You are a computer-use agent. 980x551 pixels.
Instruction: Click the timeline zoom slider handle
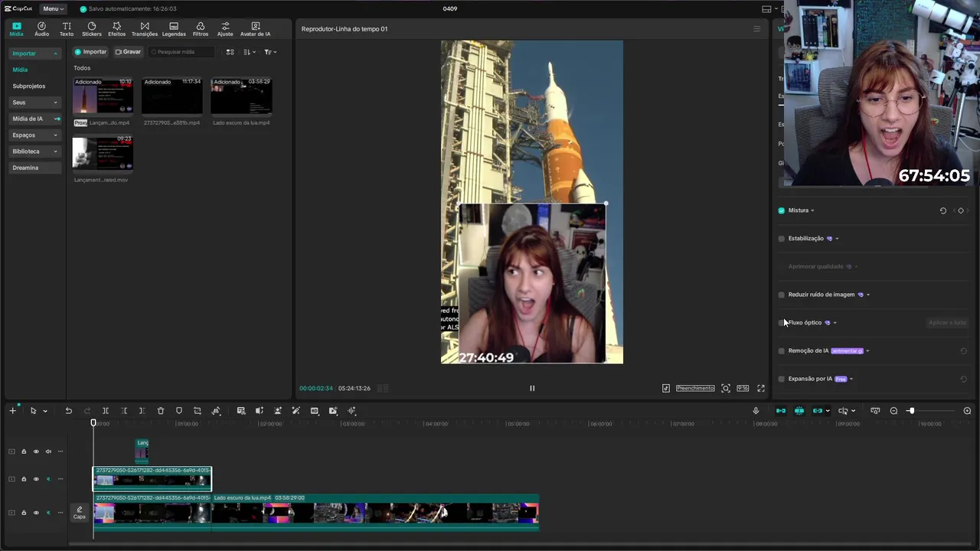[910, 411]
